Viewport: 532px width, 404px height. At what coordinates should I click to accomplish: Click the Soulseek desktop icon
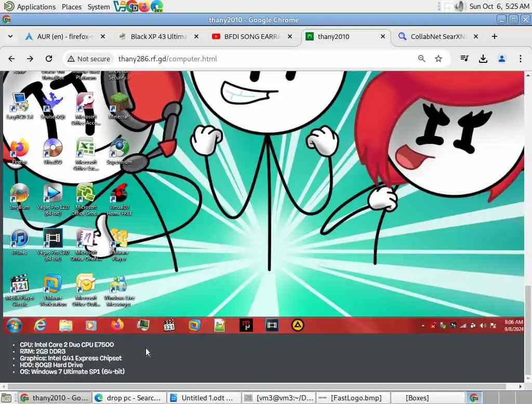(x=52, y=106)
